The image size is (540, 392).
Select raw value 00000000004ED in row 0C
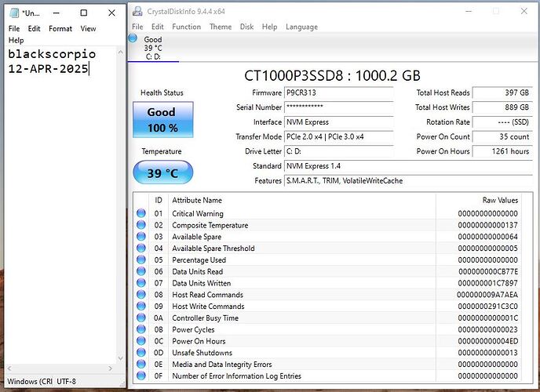point(488,341)
